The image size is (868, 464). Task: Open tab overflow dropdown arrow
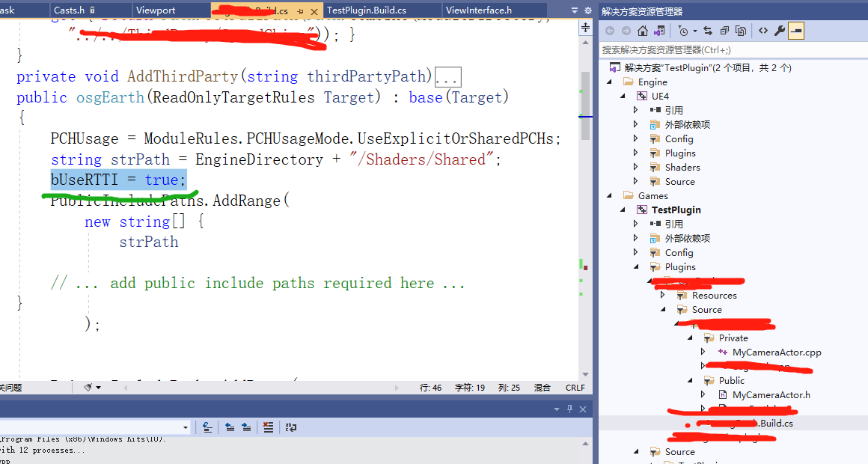coord(574,10)
